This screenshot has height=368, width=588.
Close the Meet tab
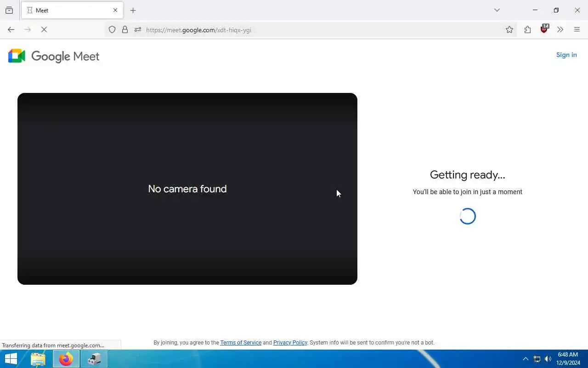[115, 10]
